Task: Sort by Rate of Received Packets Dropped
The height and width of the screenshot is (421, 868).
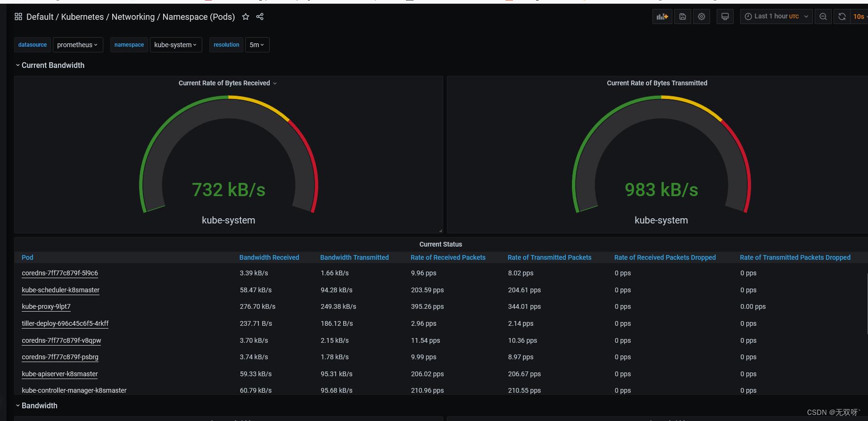Action: click(665, 257)
